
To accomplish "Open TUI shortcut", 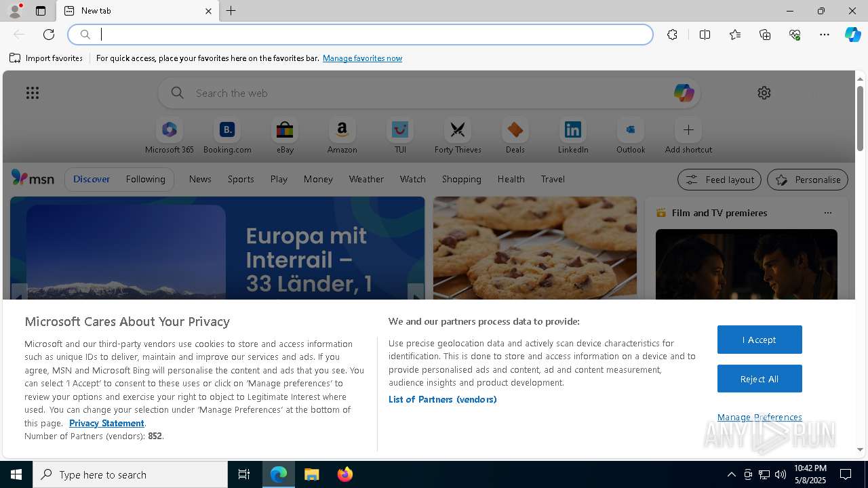I will 400,136.
